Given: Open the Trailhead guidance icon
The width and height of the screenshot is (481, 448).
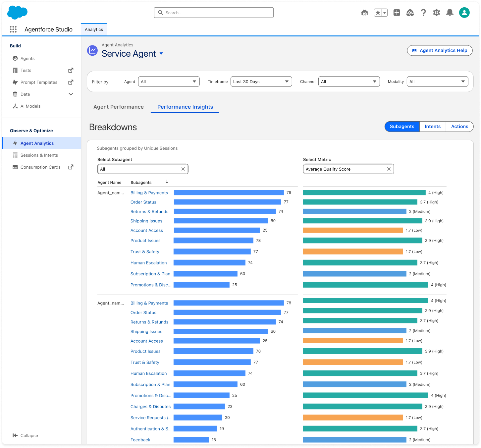Looking at the screenshot, I should point(410,13).
